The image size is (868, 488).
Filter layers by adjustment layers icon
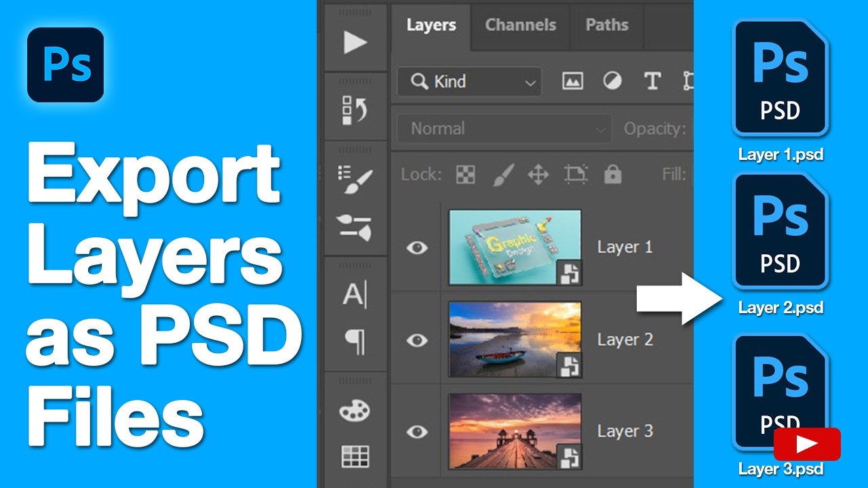tap(612, 82)
